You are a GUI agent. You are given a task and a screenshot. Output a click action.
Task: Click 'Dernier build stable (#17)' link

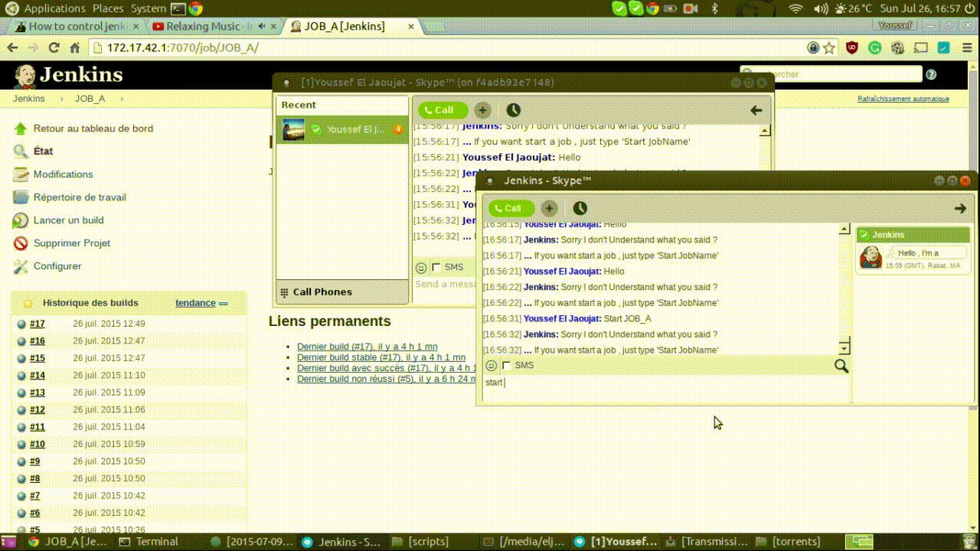[x=381, y=357]
